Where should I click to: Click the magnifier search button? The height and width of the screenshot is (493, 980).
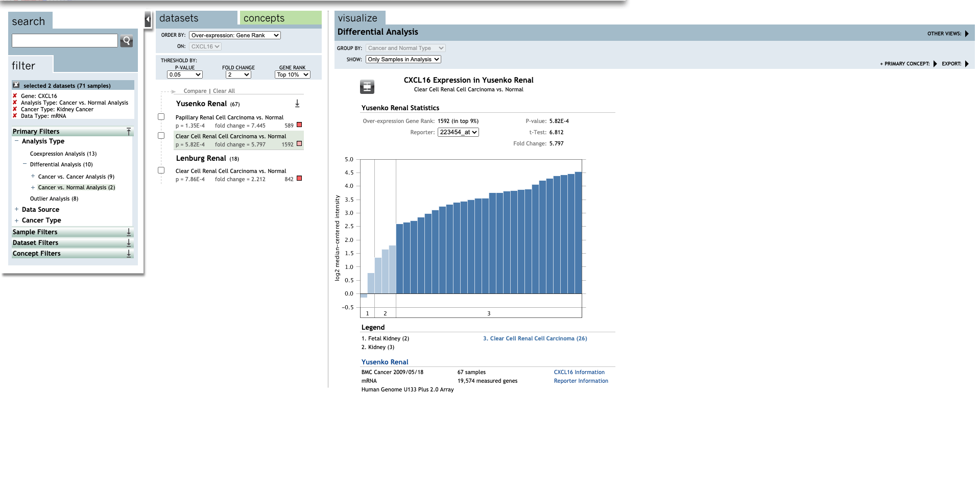(126, 41)
